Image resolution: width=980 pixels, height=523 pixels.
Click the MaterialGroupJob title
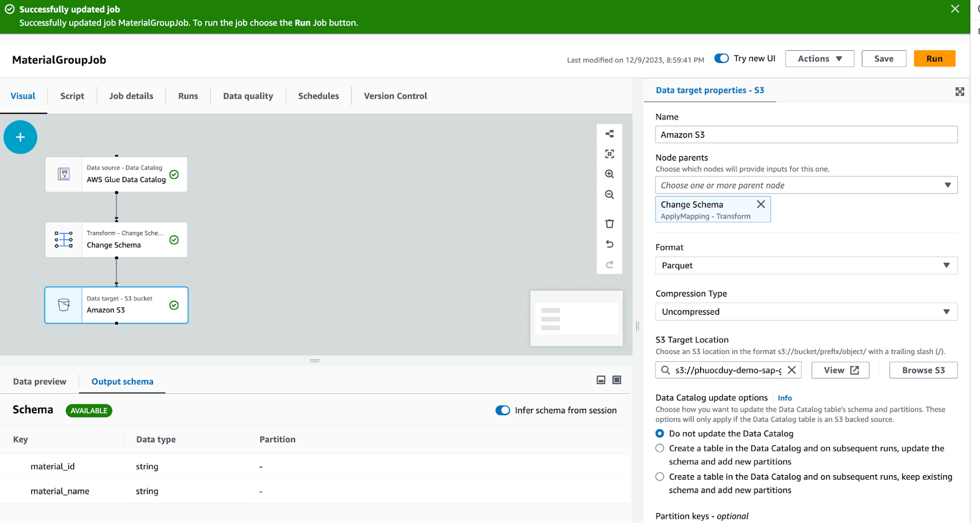click(59, 60)
